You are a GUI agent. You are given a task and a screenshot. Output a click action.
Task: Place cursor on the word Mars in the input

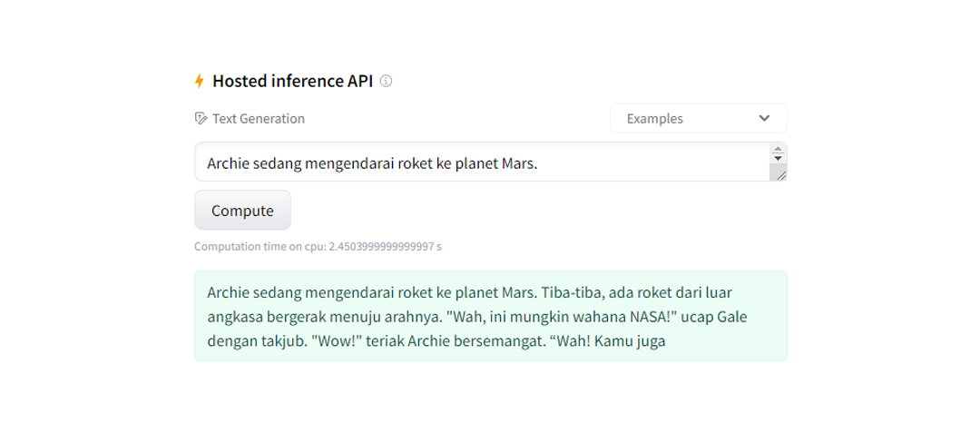(x=517, y=163)
